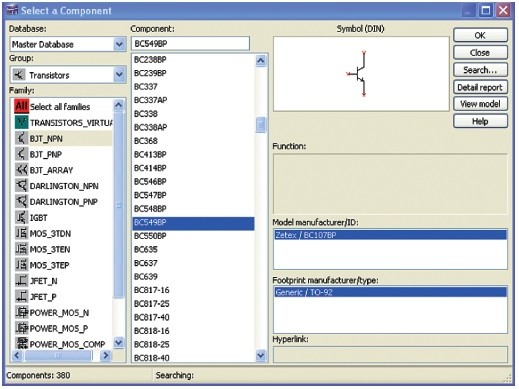This screenshot has width=519, height=389.
Task: Open the Database dropdown arrow
Action: (119, 44)
